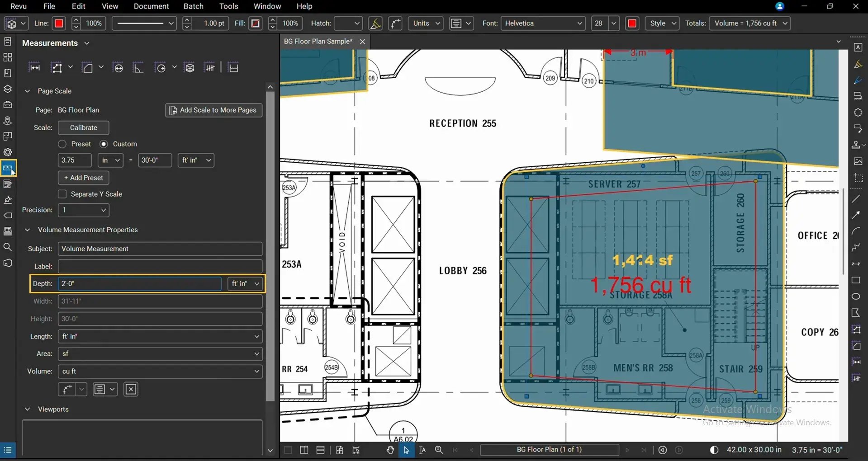The width and height of the screenshot is (868, 461).
Task: Select the Image tool in right toolbar
Action: 858,161
